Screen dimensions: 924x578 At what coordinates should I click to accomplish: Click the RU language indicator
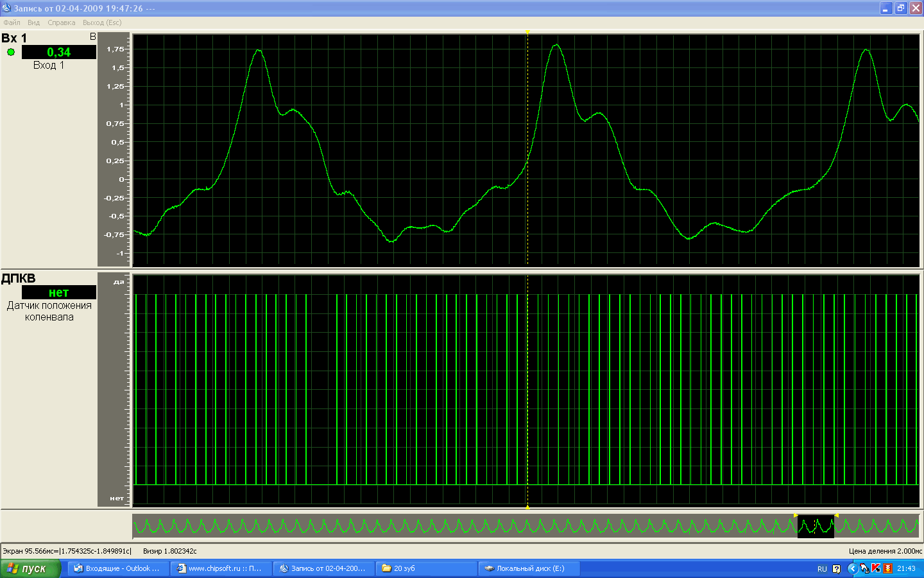pyautogui.click(x=822, y=569)
